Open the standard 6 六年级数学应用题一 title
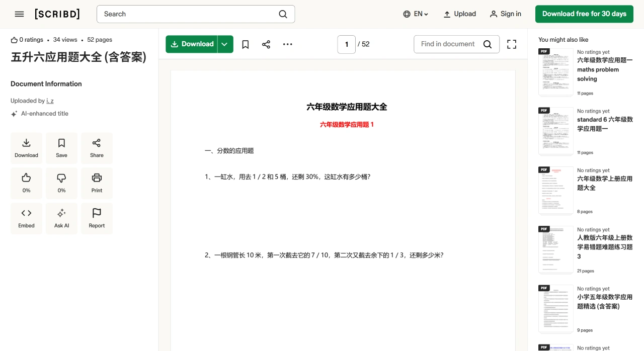 (605, 124)
